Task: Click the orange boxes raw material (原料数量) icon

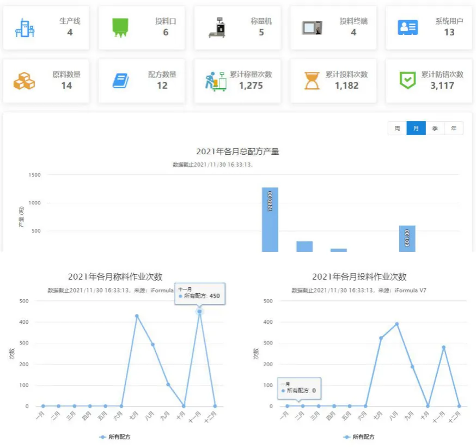Action: click(x=24, y=81)
